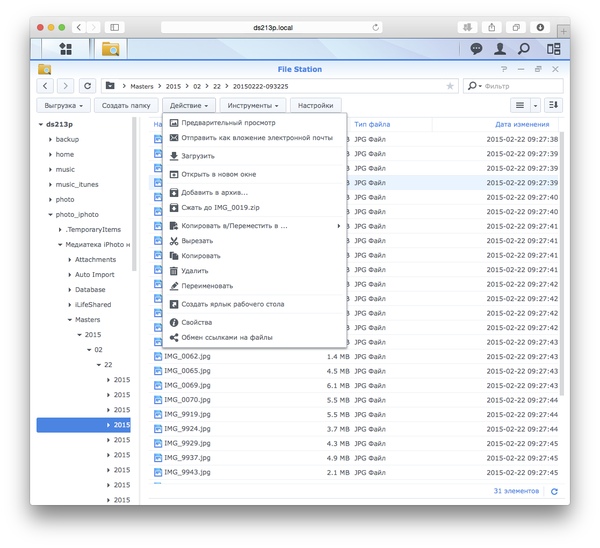Screen dimensions: 600x548
Task: Select the iLifeShared tree folder
Action: (x=93, y=305)
